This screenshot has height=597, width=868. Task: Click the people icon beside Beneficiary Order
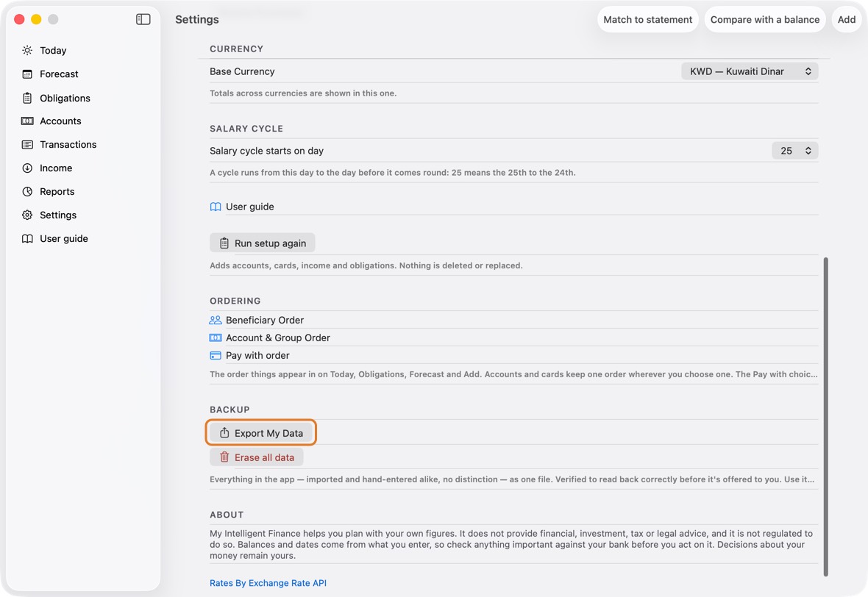[x=216, y=320]
